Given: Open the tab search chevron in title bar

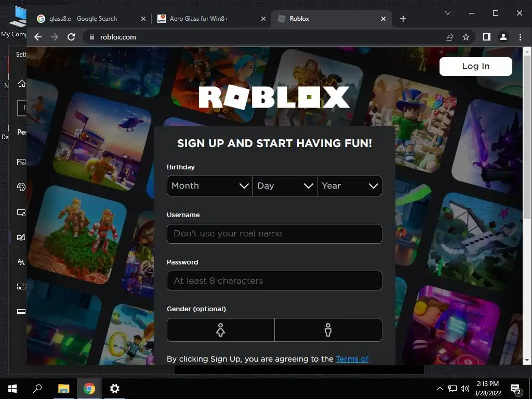Looking at the screenshot, I should coord(448,13).
